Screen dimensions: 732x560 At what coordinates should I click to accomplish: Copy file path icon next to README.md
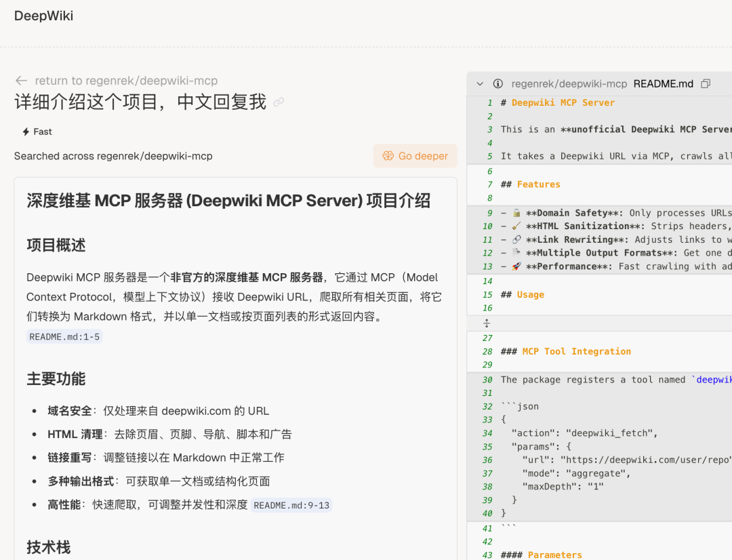click(x=706, y=84)
